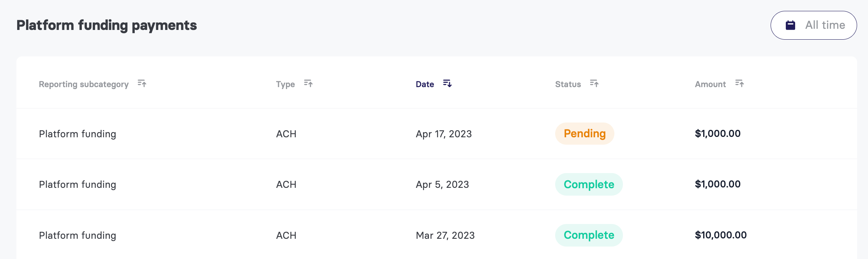Click Complete badge for Mar 27 payment
Image resolution: width=868 pixels, height=259 pixels.
(589, 235)
